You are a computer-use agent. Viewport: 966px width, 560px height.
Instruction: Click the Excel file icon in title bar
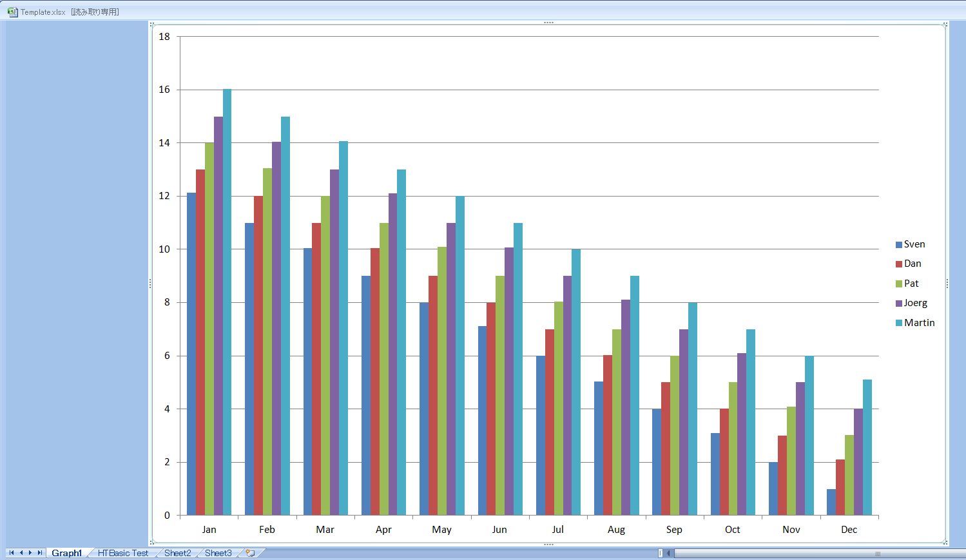pyautogui.click(x=12, y=12)
